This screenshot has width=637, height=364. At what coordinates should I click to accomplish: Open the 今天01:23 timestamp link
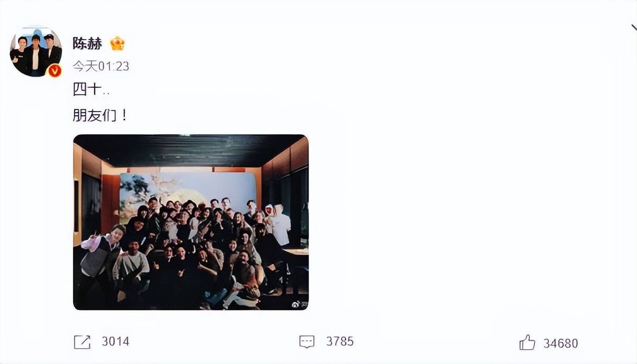click(101, 66)
